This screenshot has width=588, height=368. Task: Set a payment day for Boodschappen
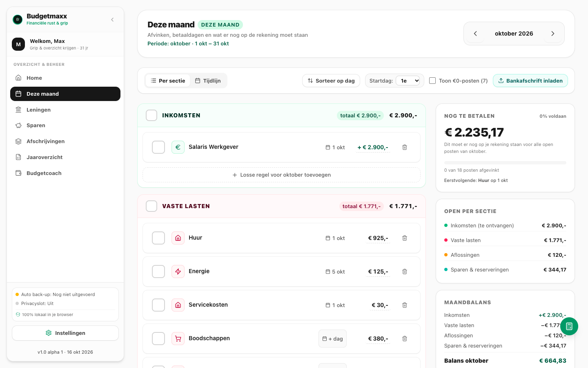point(332,339)
